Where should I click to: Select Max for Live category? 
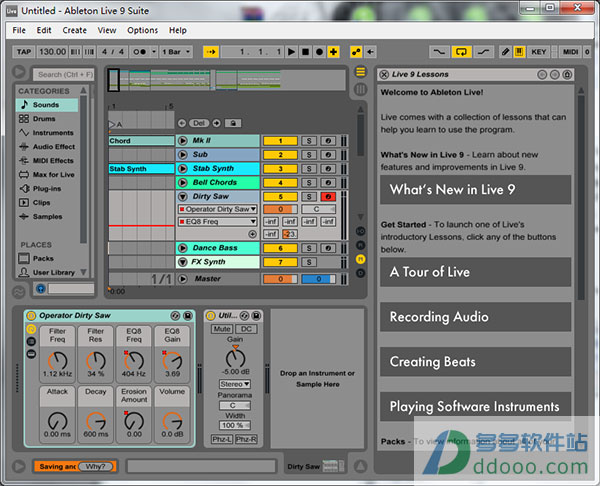(47, 175)
